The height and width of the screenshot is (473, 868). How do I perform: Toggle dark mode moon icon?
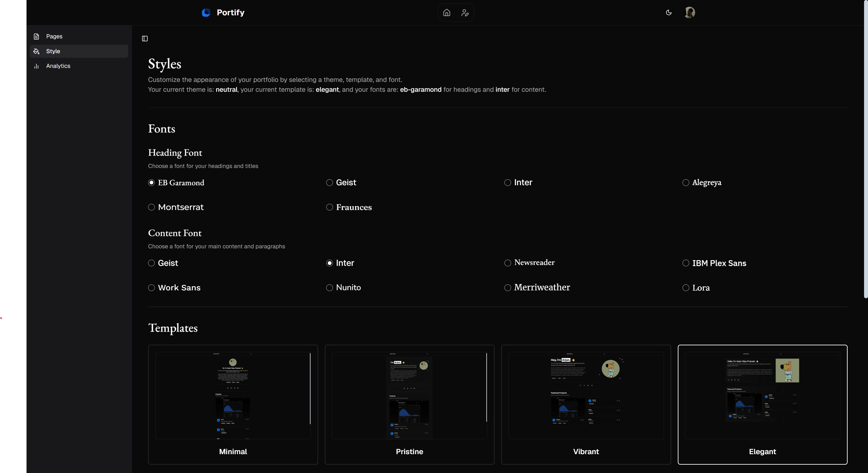click(669, 12)
